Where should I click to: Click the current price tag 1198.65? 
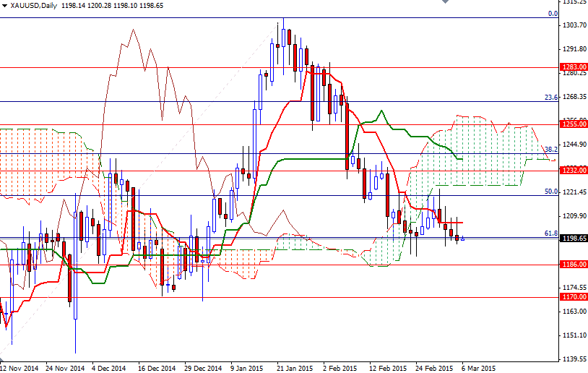pyautogui.click(x=574, y=238)
